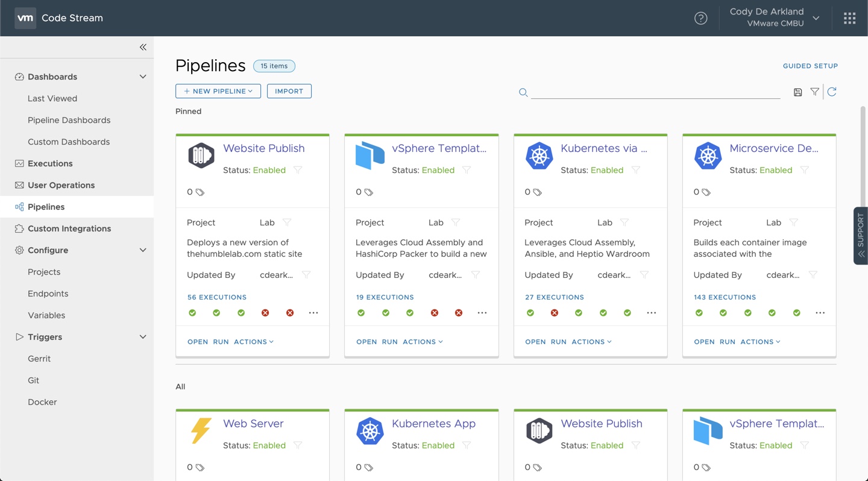Click the help question mark icon
Screen dimensions: 868x481
(x=700, y=18)
